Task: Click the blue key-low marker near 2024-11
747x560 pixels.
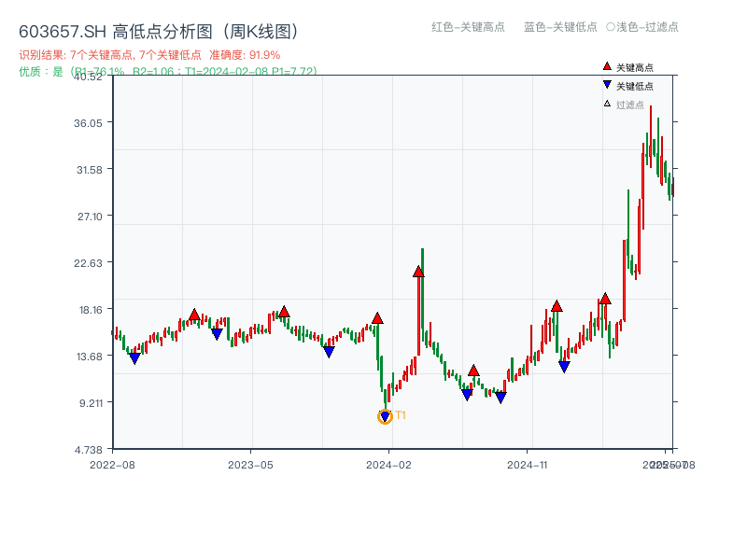Action: 562,365
